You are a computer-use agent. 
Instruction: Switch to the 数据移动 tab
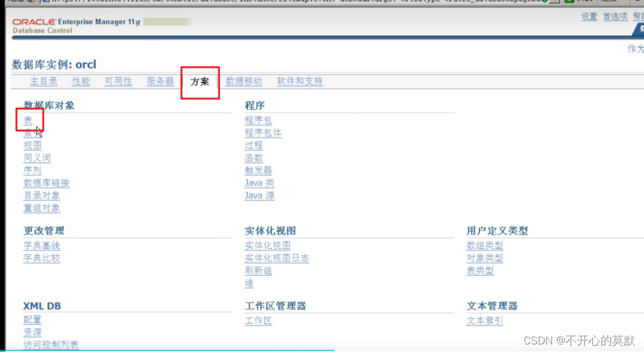pyautogui.click(x=244, y=81)
